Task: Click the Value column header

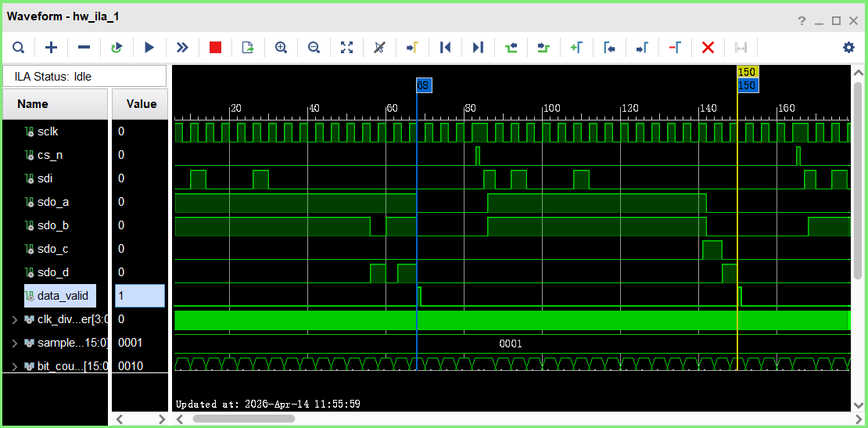Action: (x=142, y=104)
